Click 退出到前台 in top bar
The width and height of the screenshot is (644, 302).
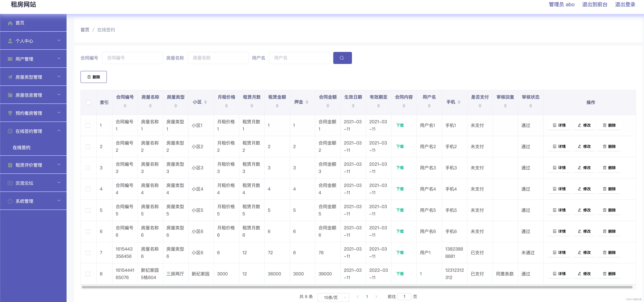pos(595,4)
